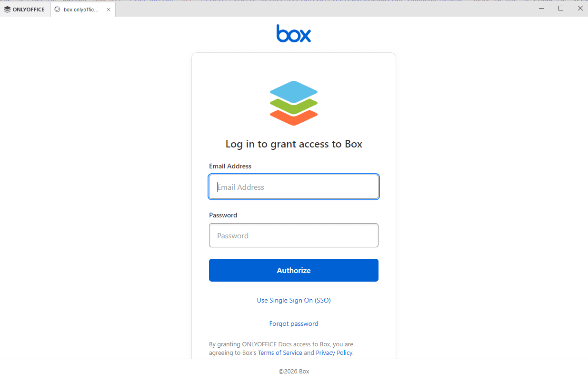Switch to the ONLYOFFICE start tab
The image size is (588, 382).
tap(25, 9)
